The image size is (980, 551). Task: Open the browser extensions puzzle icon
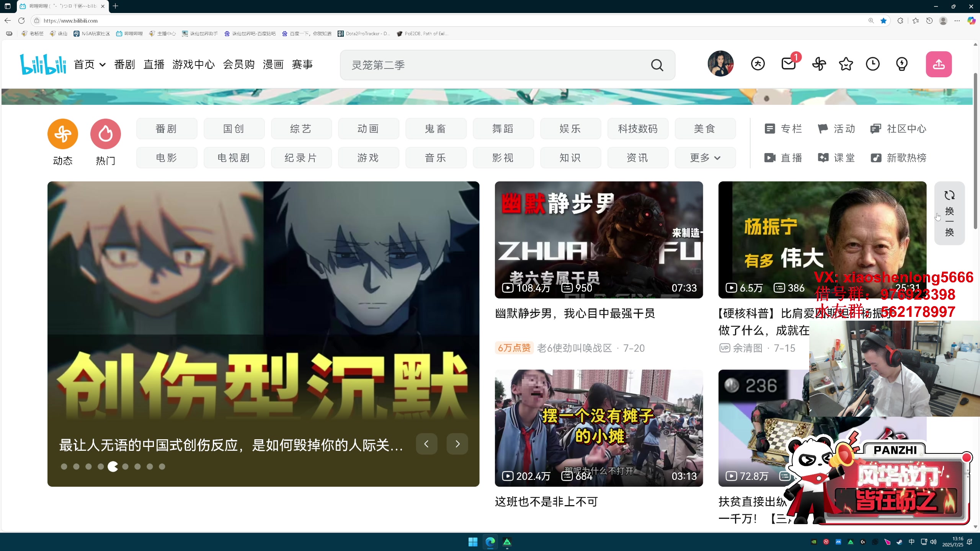(900, 21)
